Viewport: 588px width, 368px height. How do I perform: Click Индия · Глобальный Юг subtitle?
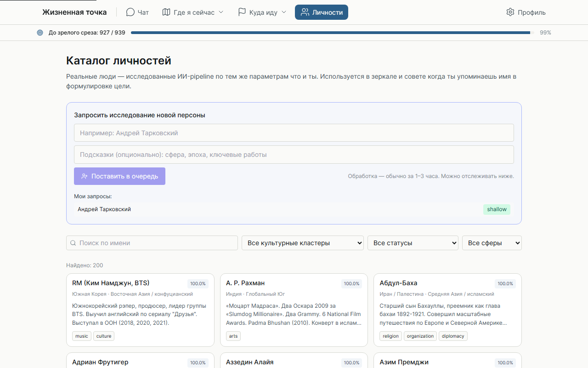click(256, 294)
